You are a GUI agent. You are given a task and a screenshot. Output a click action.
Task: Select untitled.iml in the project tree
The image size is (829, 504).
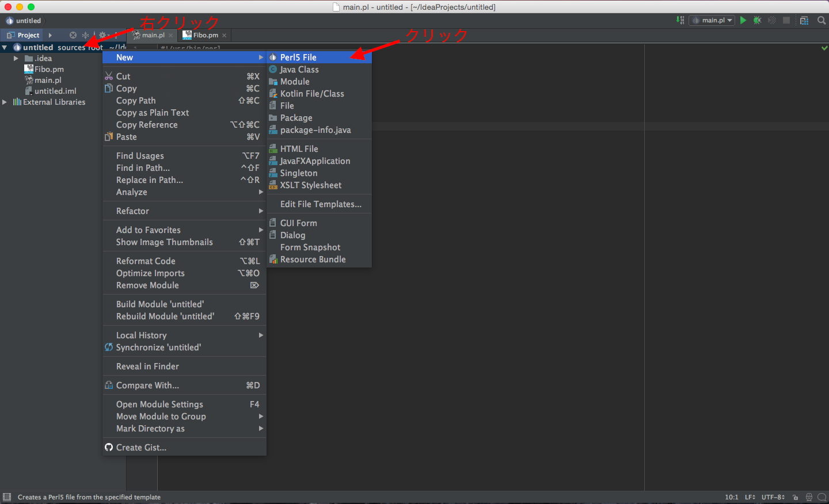click(x=51, y=91)
